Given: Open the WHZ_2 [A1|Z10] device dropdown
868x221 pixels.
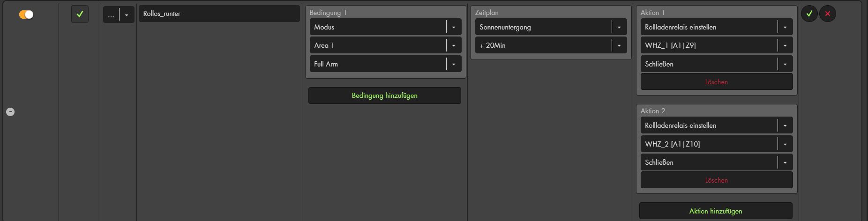Looking at the screenshot, I should pyautogui.click(x=716, y=144).
